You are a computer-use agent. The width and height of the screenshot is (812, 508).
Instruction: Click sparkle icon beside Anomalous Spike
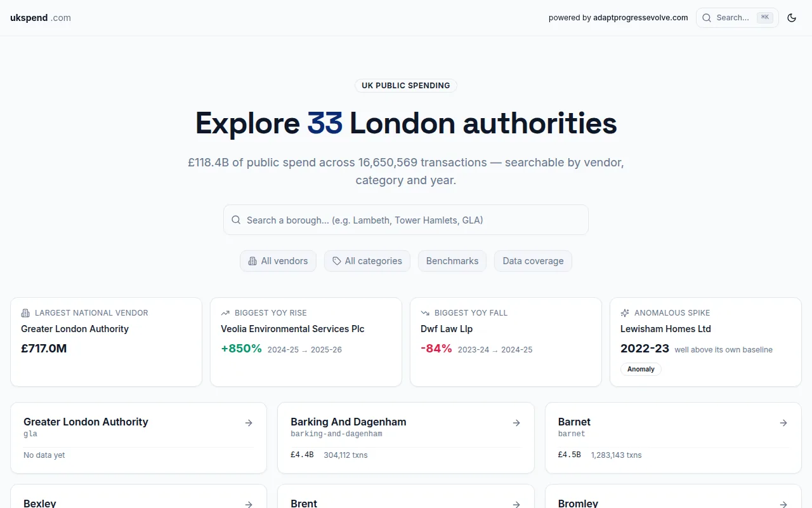coord(625,313)
